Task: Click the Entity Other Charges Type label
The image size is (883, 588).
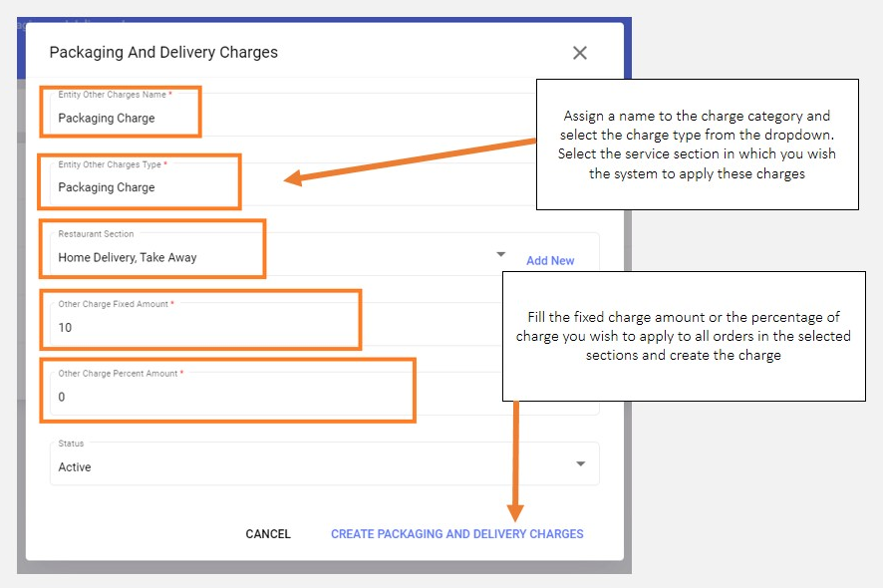Action: coord(112,164)
